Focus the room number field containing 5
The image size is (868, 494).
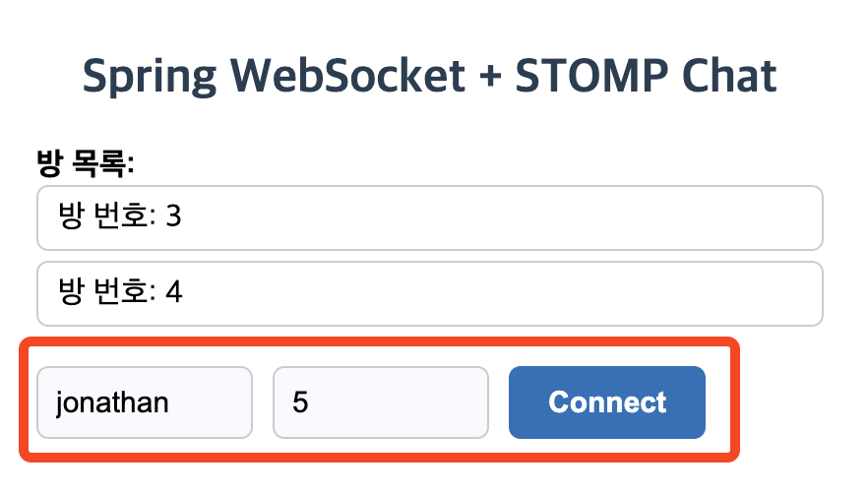coord(380,402)
